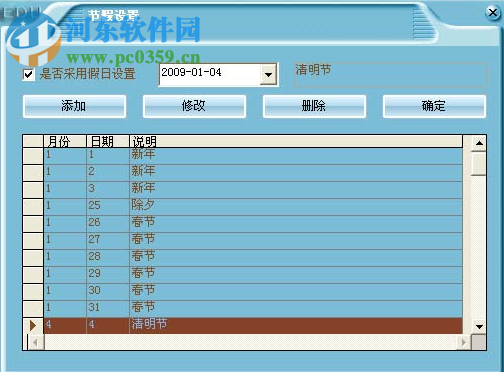
Task: Click the current-row arrow indicator
Action: pos(33,326)
